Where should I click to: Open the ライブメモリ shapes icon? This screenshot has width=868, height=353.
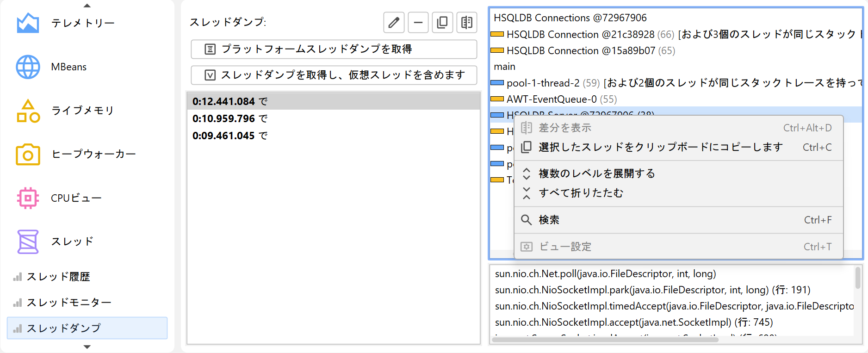click(x=28, y=111)
